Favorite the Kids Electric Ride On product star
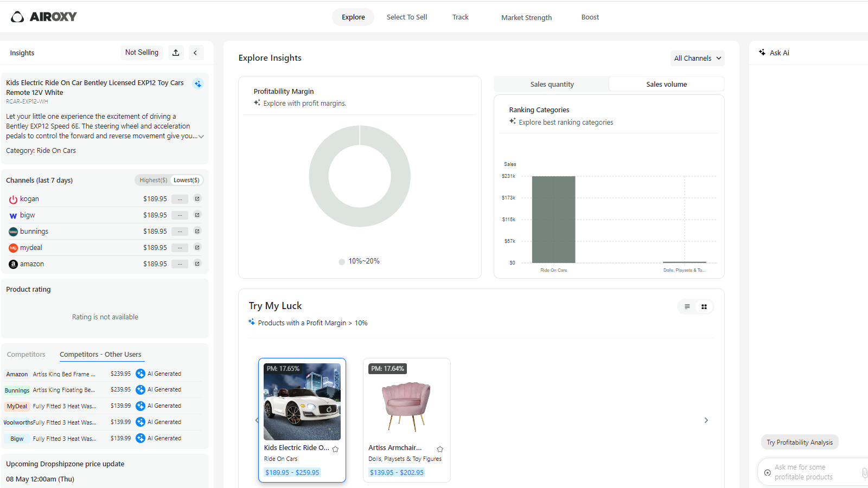 (x=335, y=449)
